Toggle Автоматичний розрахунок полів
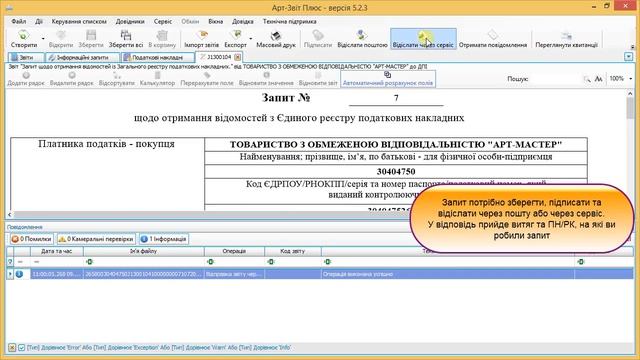Viewport: 640px width, 360px height. [x=388, y=79]
